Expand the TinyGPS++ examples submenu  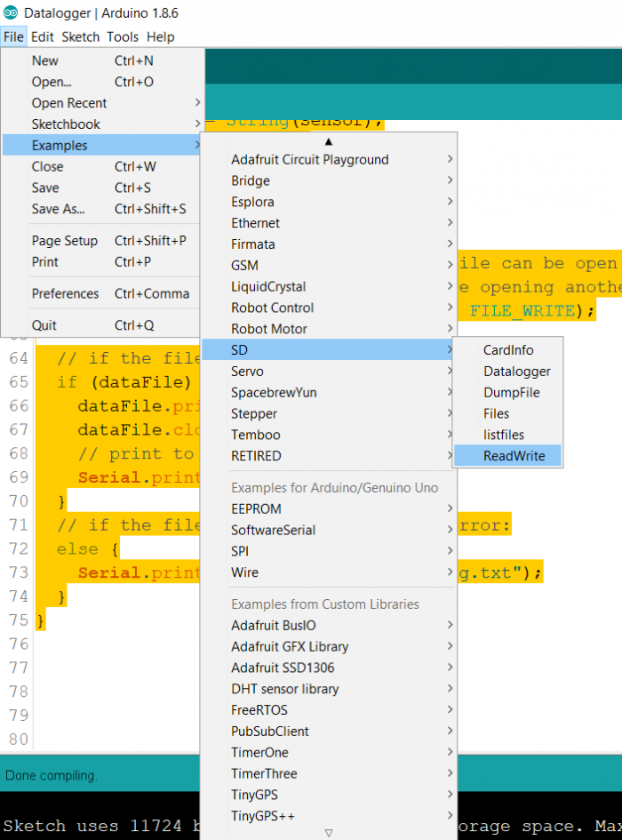329,816
